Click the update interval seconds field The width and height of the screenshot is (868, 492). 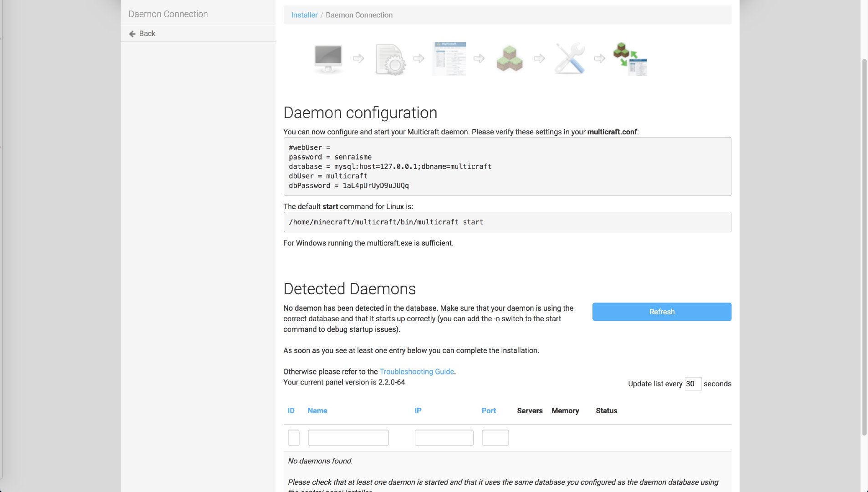click(692, 384)
